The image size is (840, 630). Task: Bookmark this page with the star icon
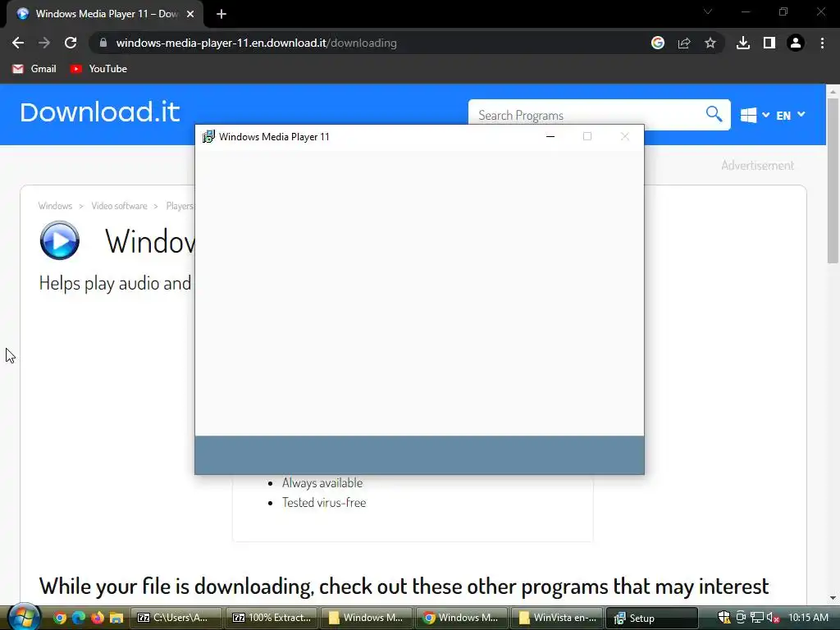tap(710, 43)
